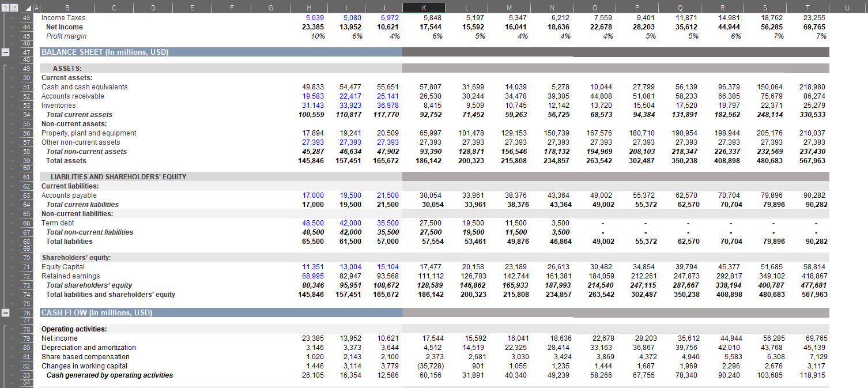
Task: Select Depreciation and amortization label
Action: pyautogui.click(x=89, y=348)
